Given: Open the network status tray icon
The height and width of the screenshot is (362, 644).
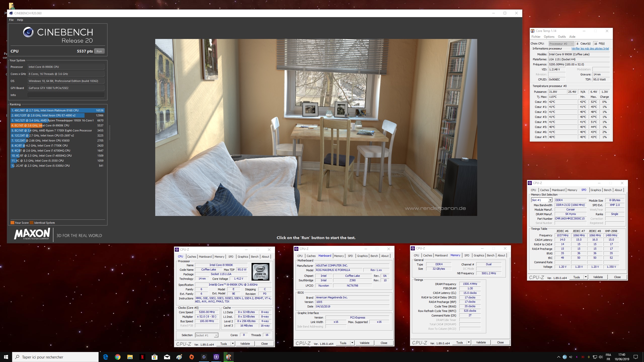Looking at the screenshot, I should pos(595,357).
